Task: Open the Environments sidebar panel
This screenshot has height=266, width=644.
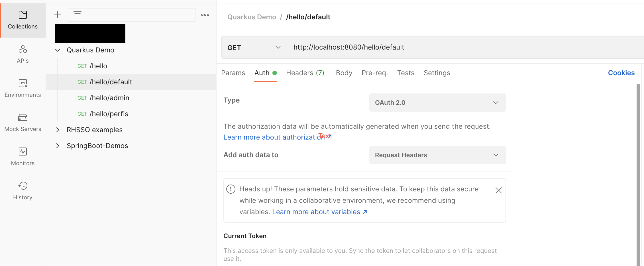Action: [23, 89]
